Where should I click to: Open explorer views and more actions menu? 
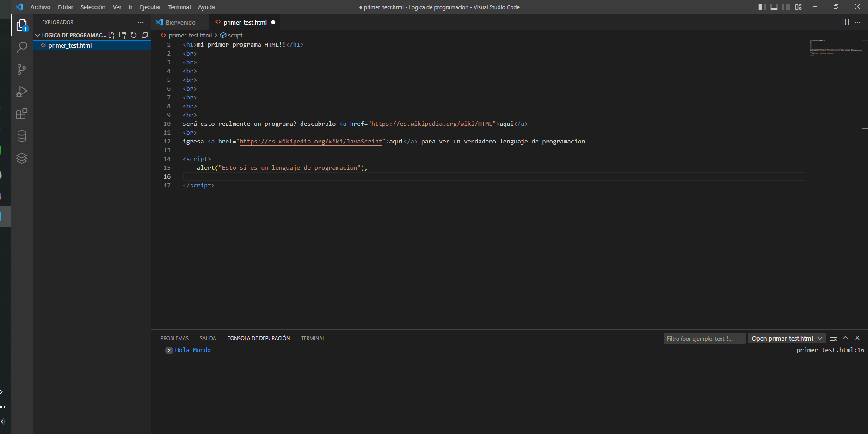click(141, 22)
